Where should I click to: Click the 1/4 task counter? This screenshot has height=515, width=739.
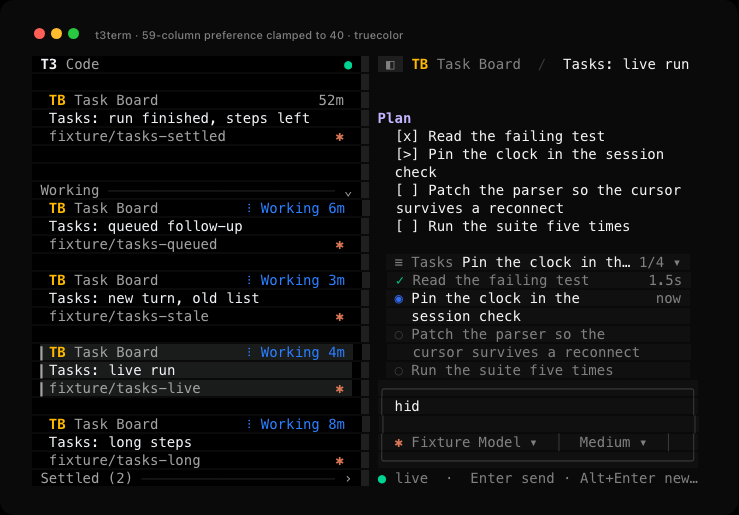point(651,262)
